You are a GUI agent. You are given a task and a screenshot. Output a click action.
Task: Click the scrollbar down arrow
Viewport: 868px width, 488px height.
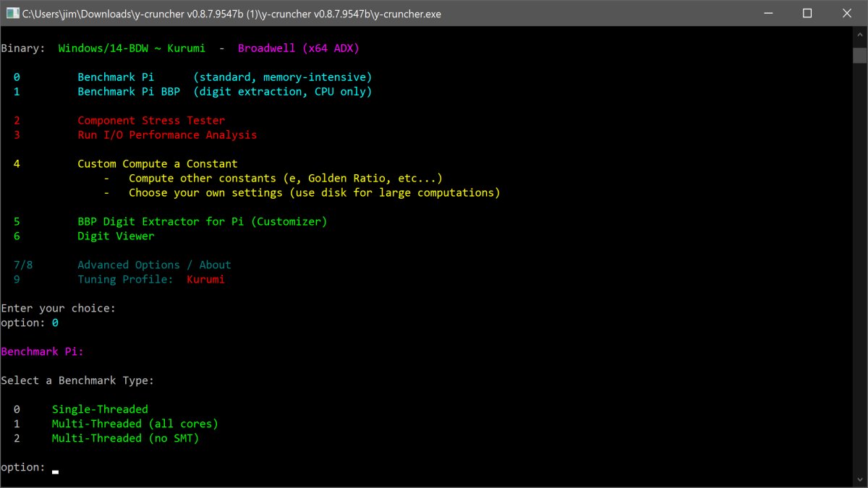859,479
